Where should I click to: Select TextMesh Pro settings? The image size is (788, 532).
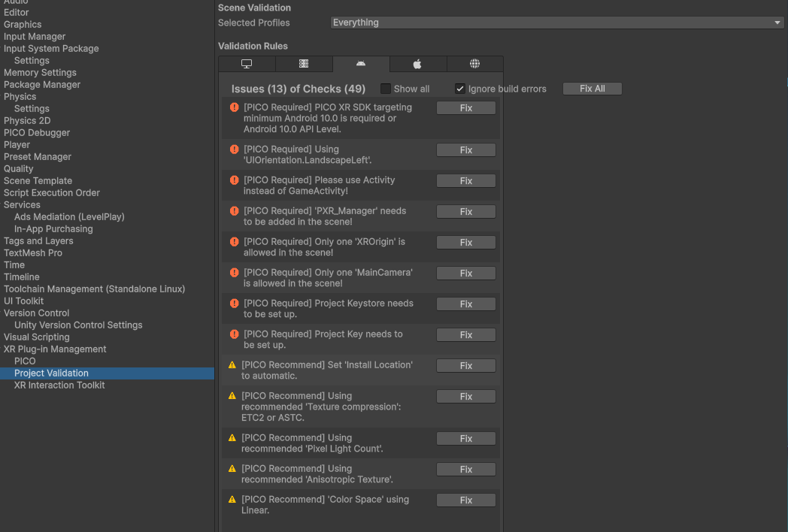tap(33, 253)
